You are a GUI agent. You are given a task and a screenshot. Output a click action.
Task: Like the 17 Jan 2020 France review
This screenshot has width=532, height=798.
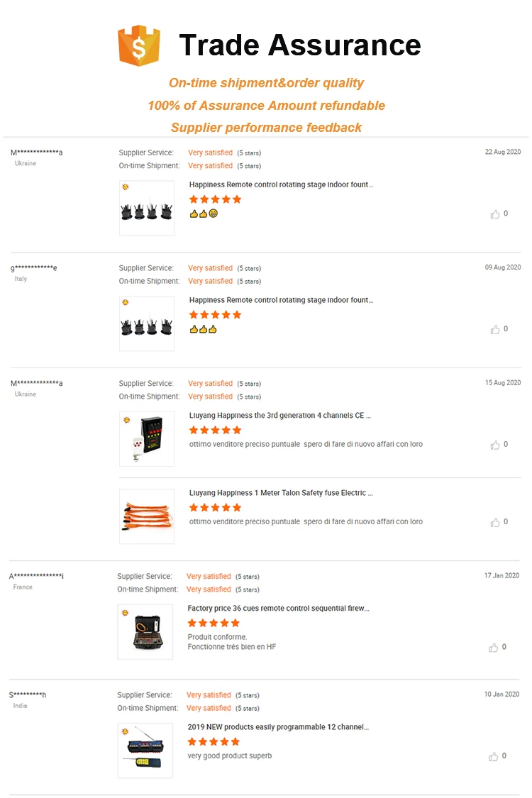[494, 648]
